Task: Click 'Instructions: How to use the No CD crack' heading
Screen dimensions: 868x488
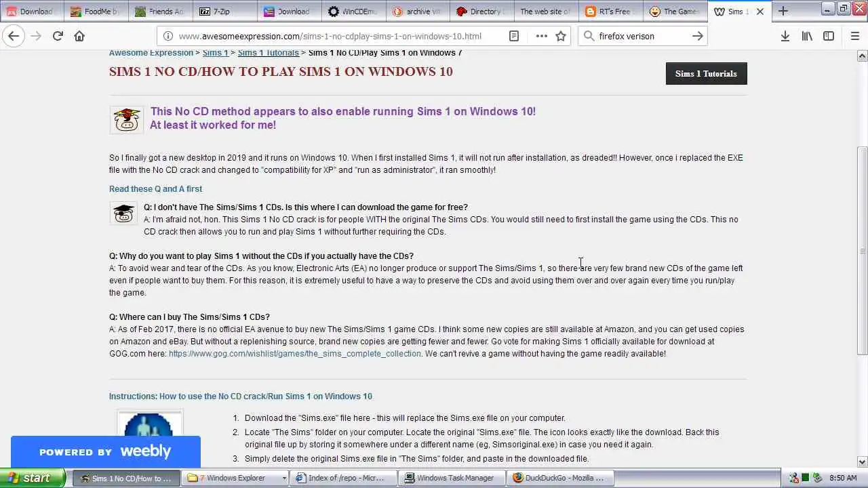Action: [x=241, y=396]
